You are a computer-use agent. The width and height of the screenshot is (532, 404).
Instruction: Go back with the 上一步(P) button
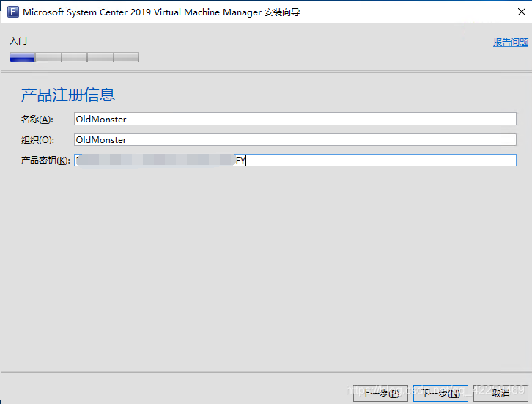pos(380,394)
